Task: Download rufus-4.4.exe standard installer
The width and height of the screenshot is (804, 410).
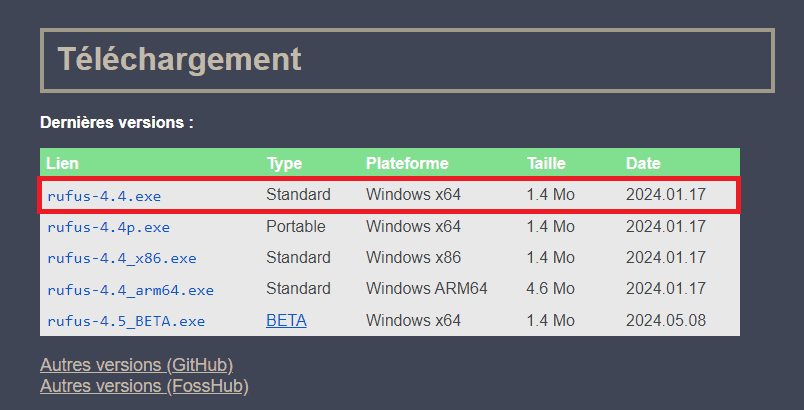Action: pyautogui.click(x=104, y=196)
